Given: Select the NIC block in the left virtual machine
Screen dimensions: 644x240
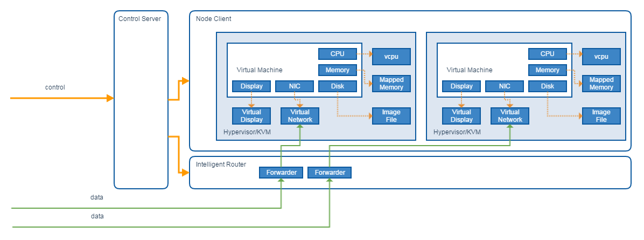Looking at the screenshot, I should 295,86.
